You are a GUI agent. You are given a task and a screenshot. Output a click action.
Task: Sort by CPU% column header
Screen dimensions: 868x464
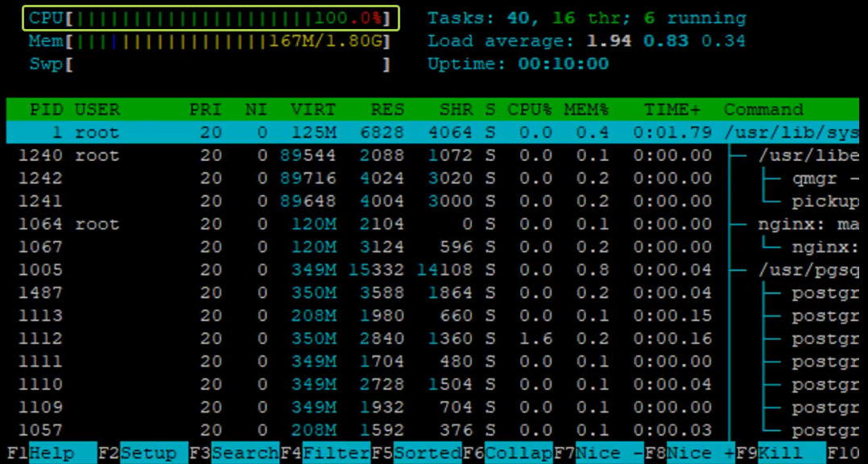coord(531,110)
